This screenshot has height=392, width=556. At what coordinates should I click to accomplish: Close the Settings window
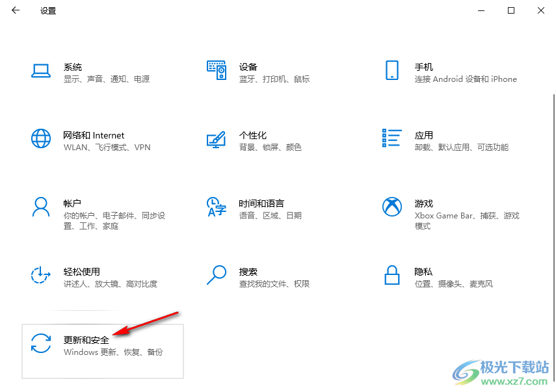coord(541,10)
